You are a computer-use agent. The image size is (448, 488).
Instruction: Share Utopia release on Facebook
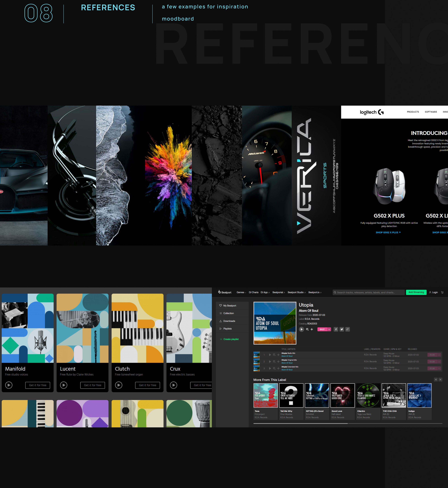tap(336, 329)
